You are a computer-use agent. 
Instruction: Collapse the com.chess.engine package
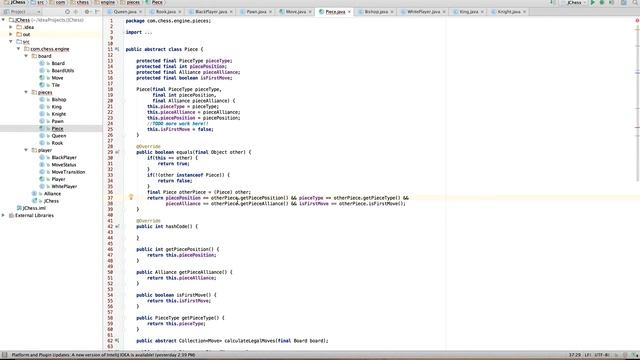19,49
